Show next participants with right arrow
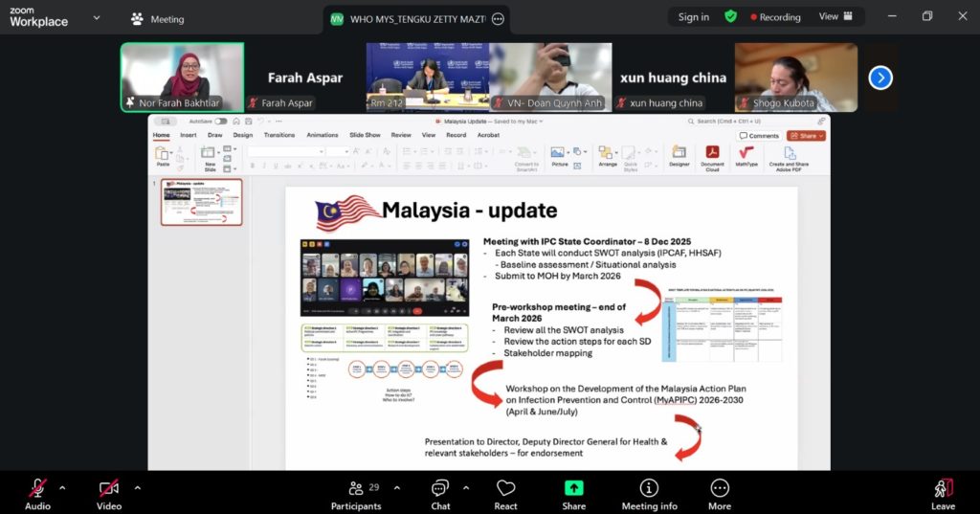 [880, 78]
